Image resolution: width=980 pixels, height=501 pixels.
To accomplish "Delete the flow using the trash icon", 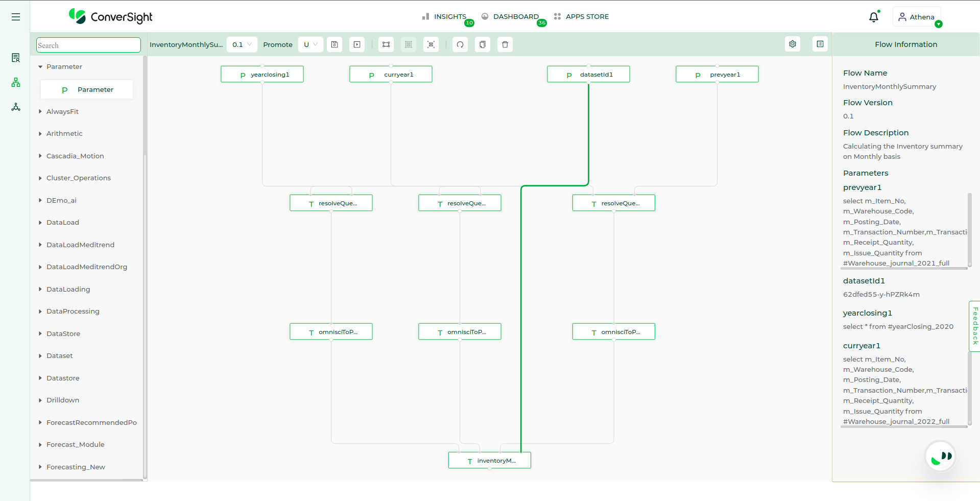I will click(x=505, y=44).
